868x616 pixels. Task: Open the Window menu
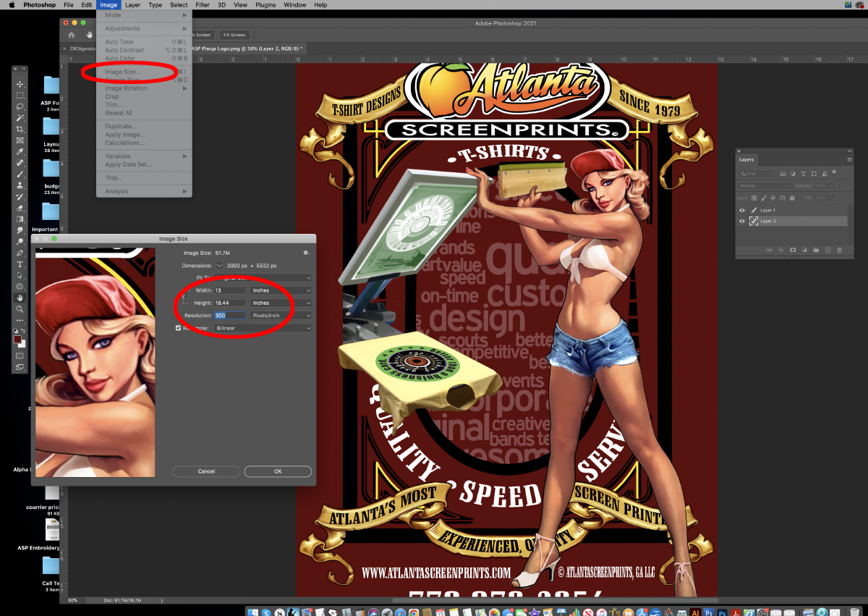[294, 4]
